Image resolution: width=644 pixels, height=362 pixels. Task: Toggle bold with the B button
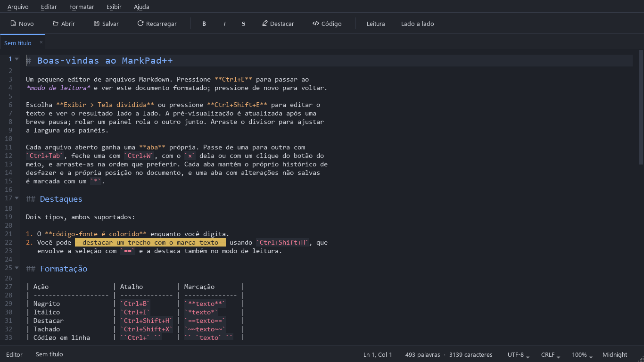point(204,24)
